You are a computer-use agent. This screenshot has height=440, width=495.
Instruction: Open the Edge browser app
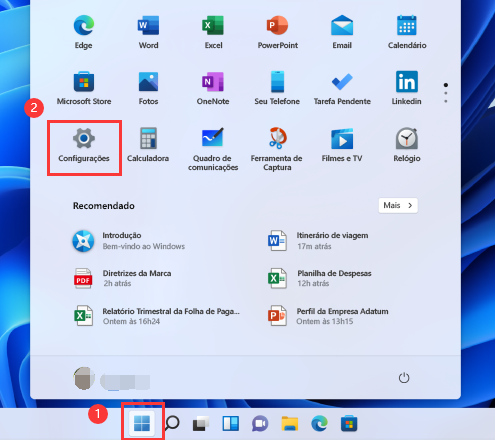click(83, 32)
